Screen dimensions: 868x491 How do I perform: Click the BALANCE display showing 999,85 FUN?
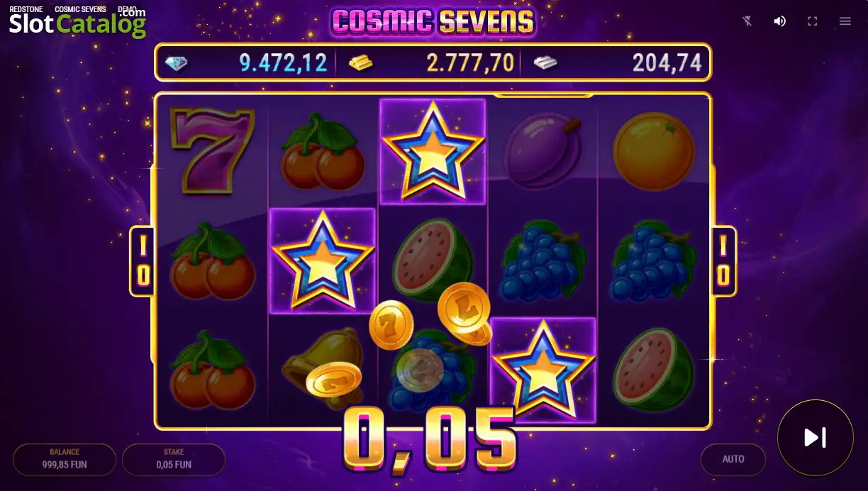click(x=65, y=459)
